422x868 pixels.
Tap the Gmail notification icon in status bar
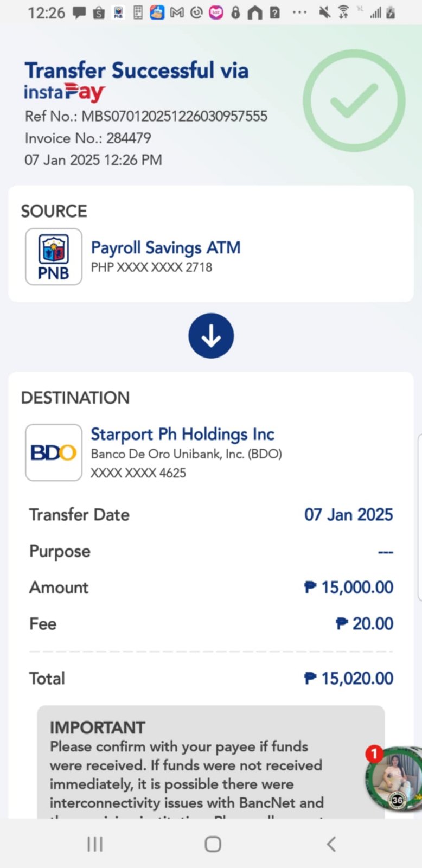(x=177, y=12)
